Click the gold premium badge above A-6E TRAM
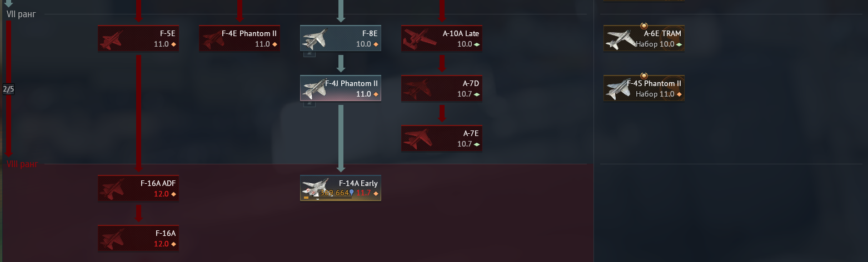Screen dimensions: 868x262 coord(644,26)
